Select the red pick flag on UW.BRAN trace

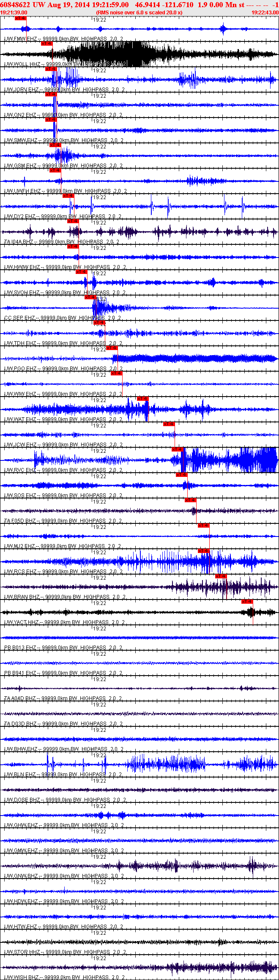tap(221, 576)
